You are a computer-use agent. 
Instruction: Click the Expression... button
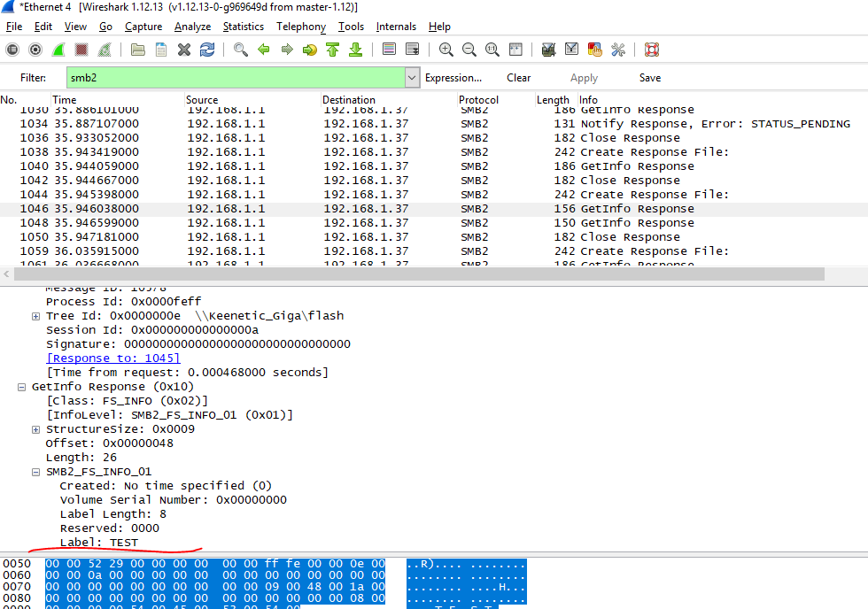tap(453, 78)
